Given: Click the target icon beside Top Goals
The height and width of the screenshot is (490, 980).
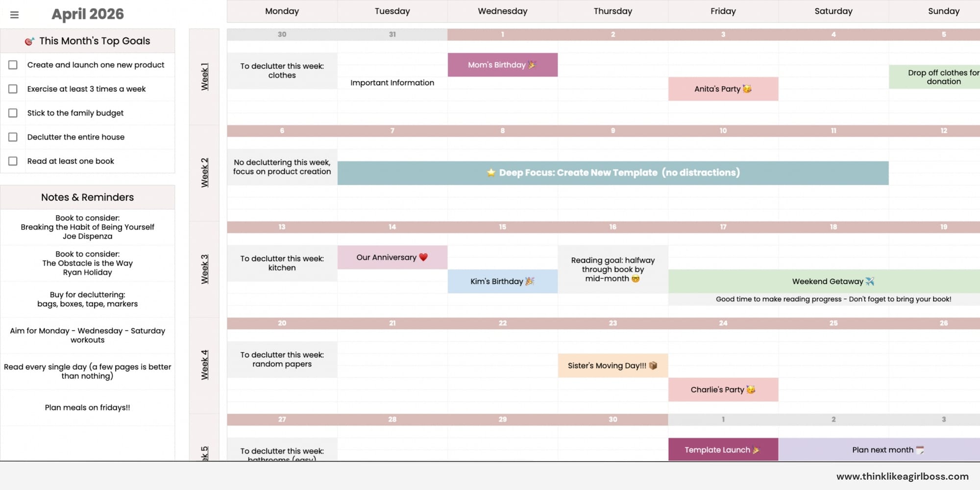Looking at the screenshot, I should tap(29, 42).
